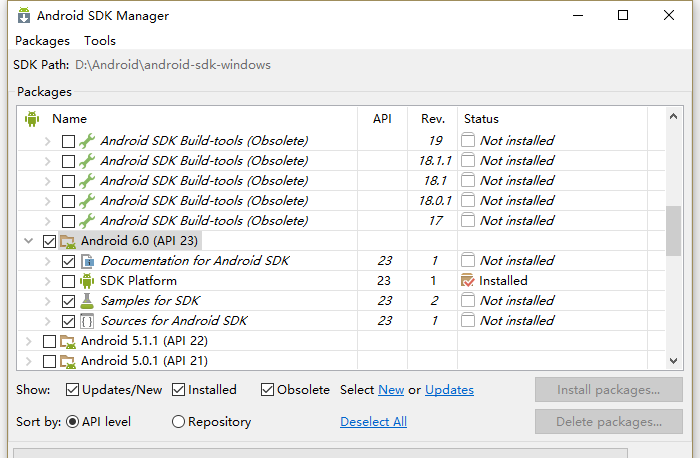Click the Android SDK Manager title bar icon
Screen dimensions: 700x458
point(24,16)
